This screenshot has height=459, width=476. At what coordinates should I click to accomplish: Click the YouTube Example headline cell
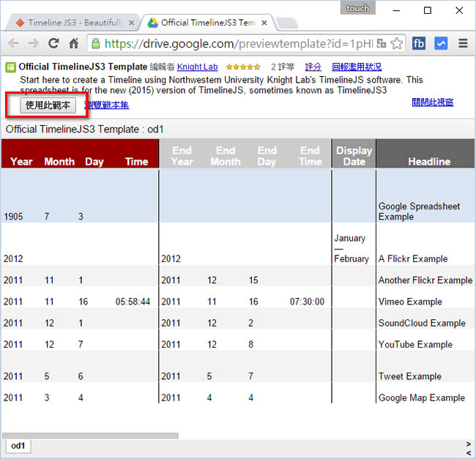point(415,345)
